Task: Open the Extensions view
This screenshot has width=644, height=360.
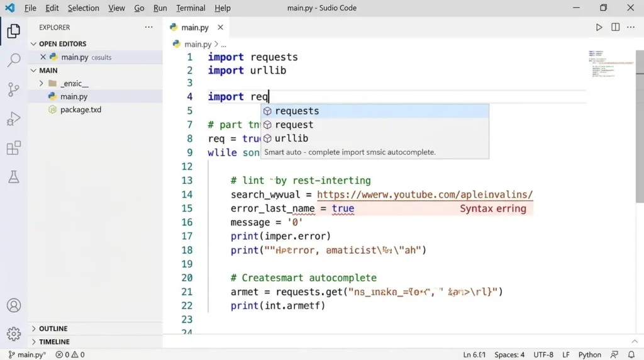Action: click(x=14, y=148)
